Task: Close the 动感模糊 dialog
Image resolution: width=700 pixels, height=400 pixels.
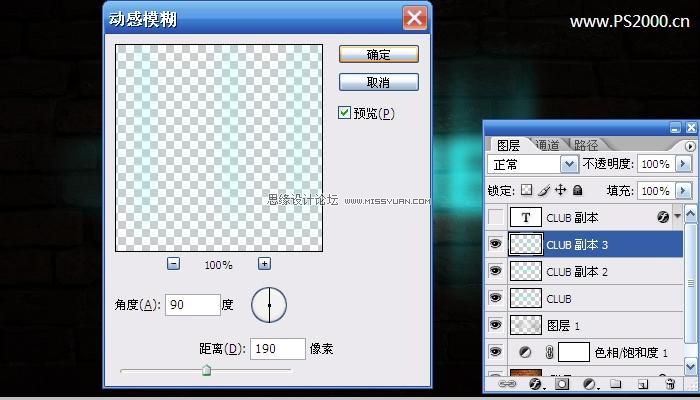Action: click(x=415, y=18)
